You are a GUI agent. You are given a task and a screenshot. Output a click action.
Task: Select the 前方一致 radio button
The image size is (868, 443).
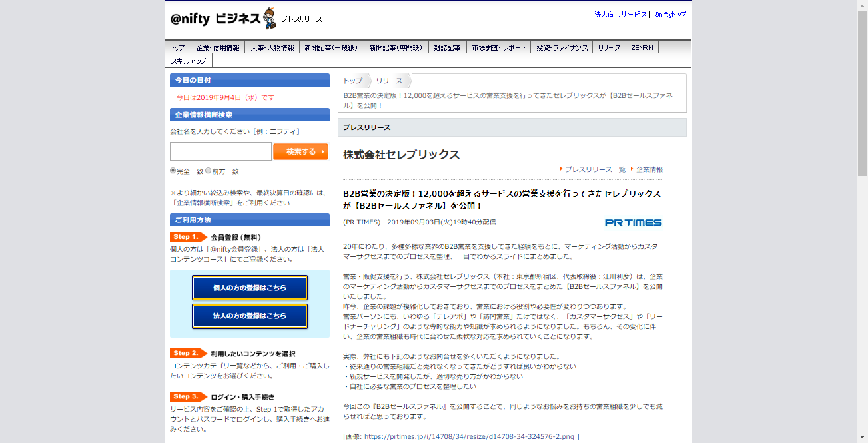pos(209,171)
